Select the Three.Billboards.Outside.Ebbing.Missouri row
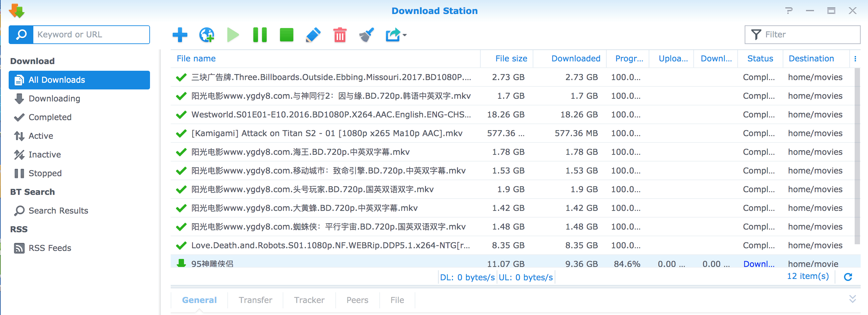868x315 pixels. tap(513, 77)
